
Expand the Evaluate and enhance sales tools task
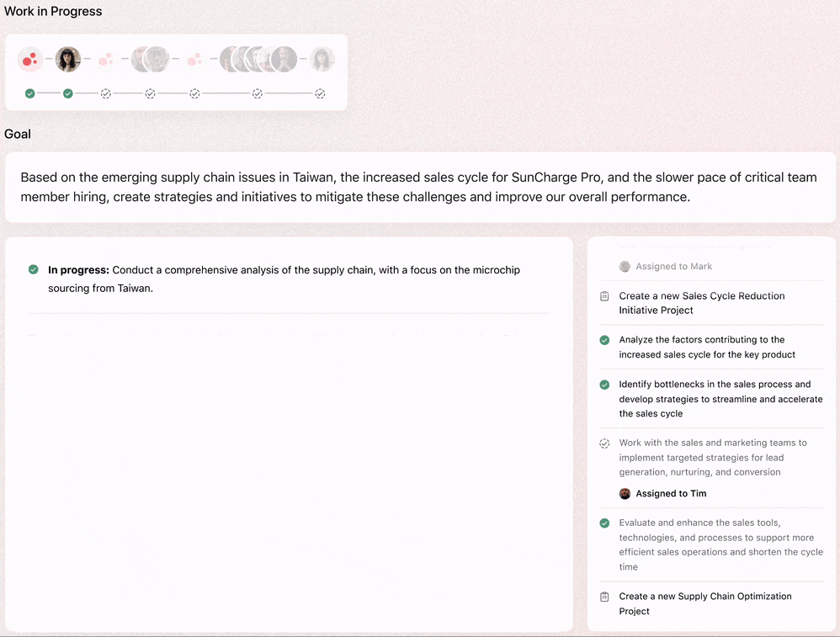coord(721,544)
